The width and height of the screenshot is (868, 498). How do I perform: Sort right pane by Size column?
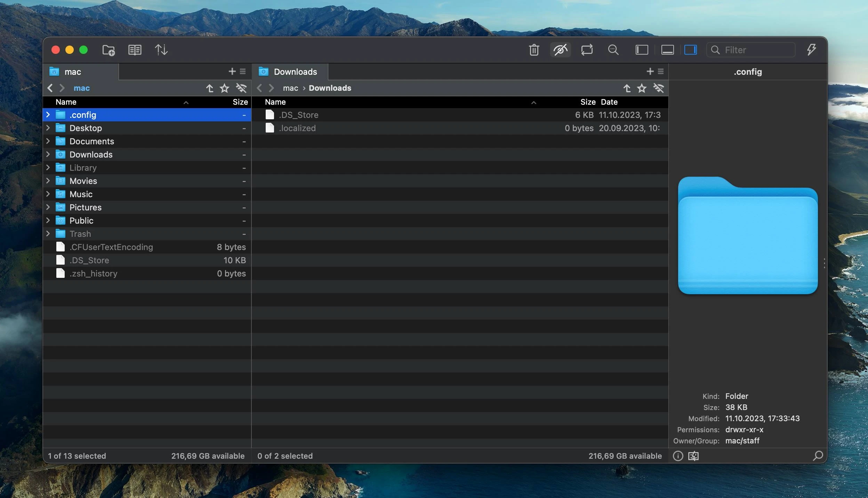(x=588, y=102)
